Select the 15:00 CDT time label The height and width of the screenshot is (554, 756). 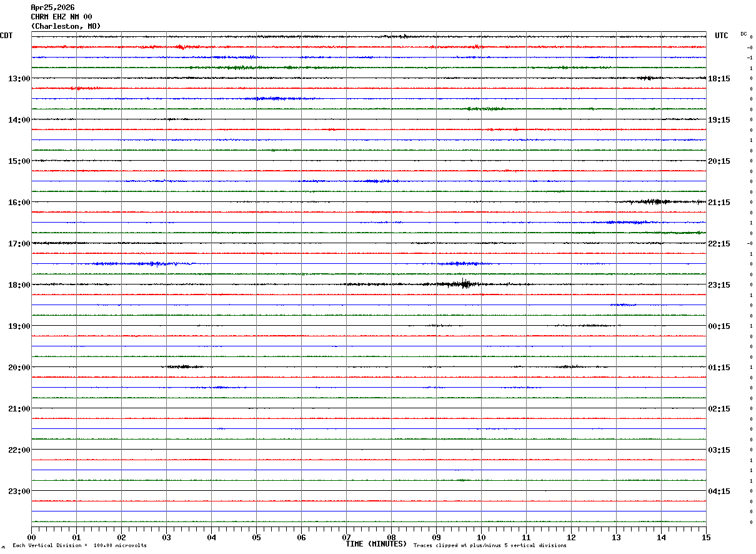[x=19, y=161]
